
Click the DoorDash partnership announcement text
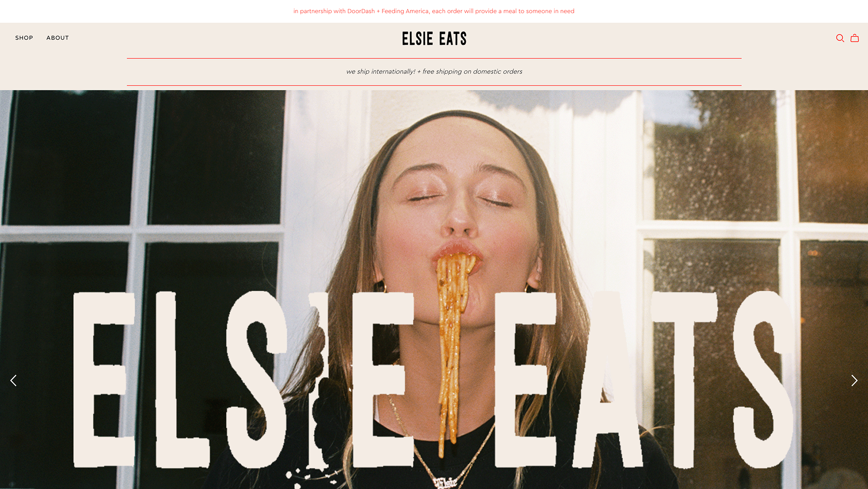pos(434,11)
